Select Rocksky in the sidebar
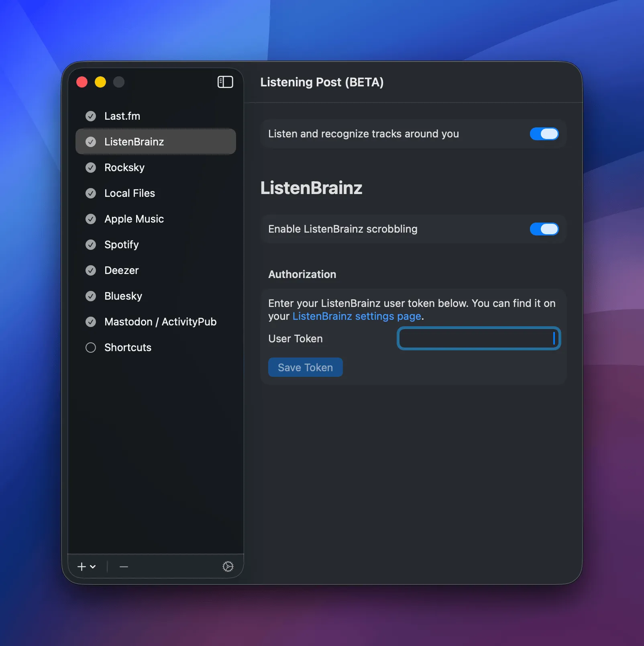The image size is (644, 646). point(124,168)
